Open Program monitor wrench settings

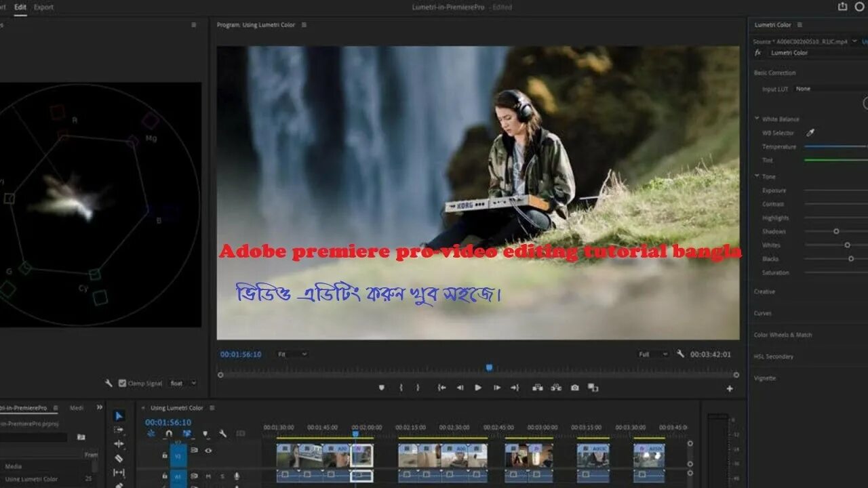(681, 354)
